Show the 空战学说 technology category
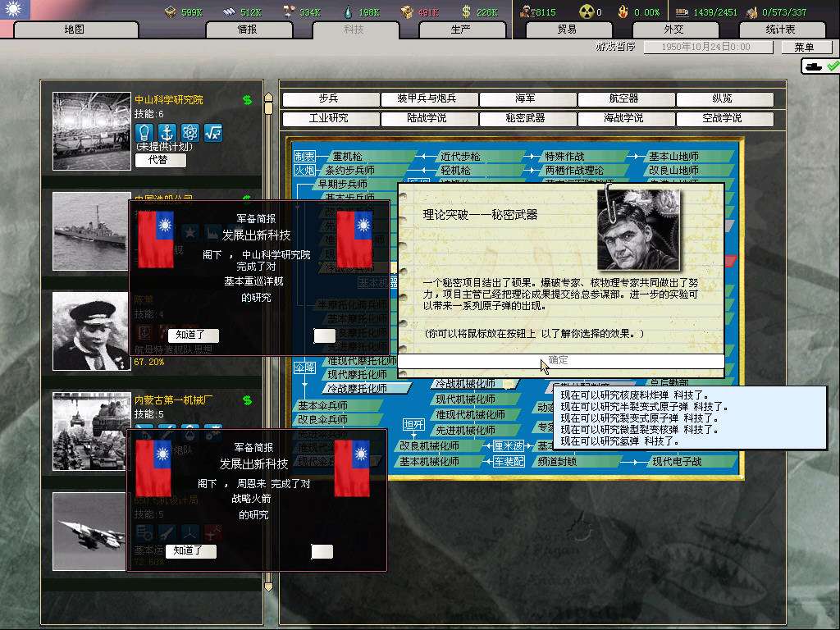Viewport: 840px width, 630px height. [725, 118]
